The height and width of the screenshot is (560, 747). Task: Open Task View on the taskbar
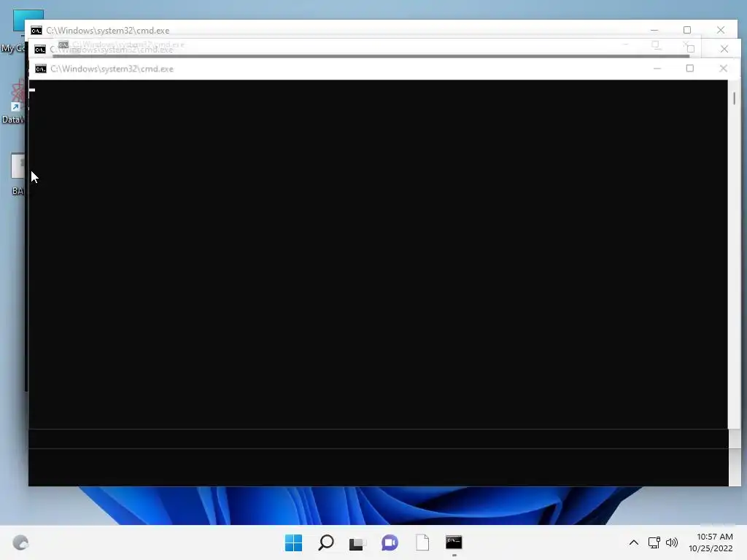(357, 542)
